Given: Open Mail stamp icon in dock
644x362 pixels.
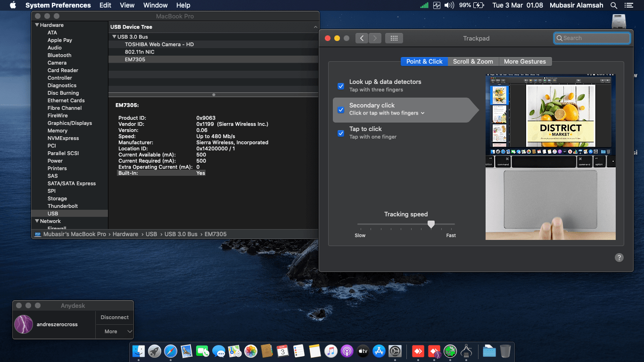Looking at the screenshot, I should tap(187, 351).
